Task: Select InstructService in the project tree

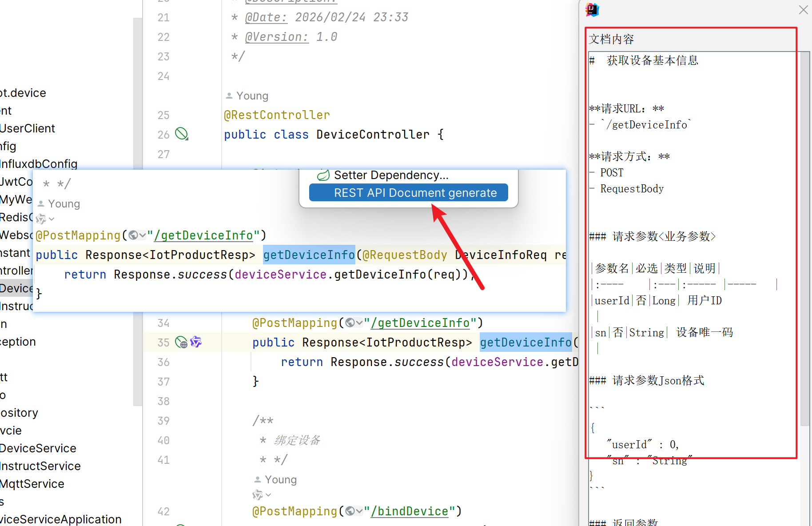Action: point(40,466)
